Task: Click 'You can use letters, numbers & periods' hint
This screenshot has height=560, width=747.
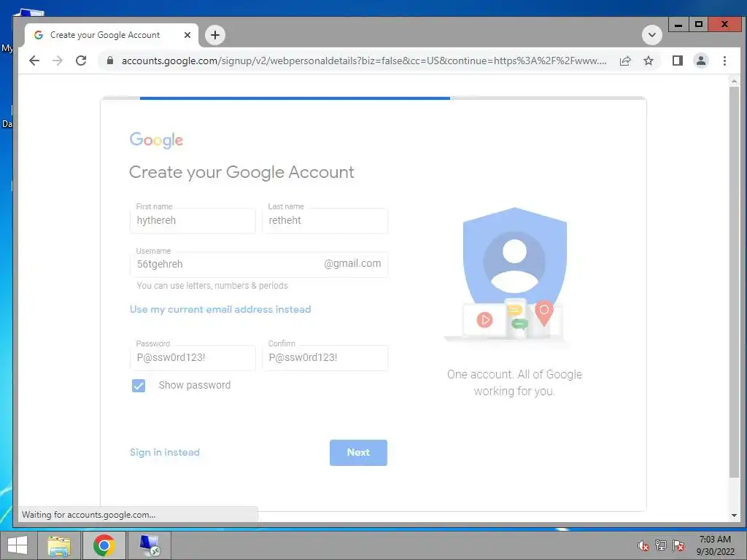Action: (212, 286)
